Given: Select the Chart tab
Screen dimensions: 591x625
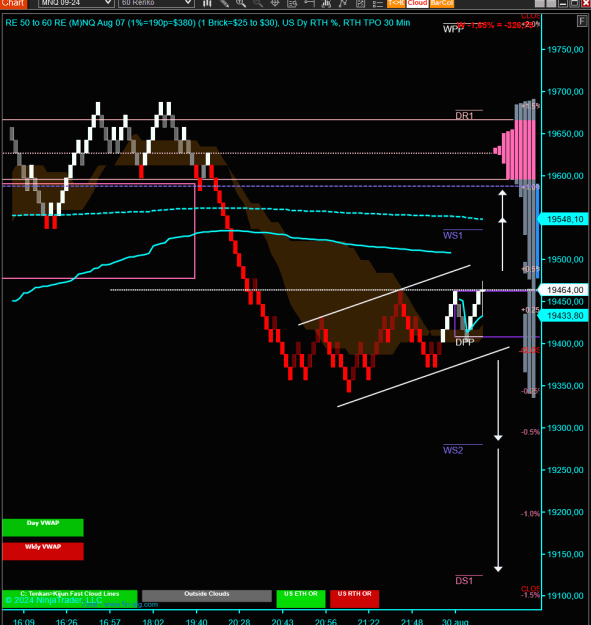Looking at the screenshot, I should 13,4.
